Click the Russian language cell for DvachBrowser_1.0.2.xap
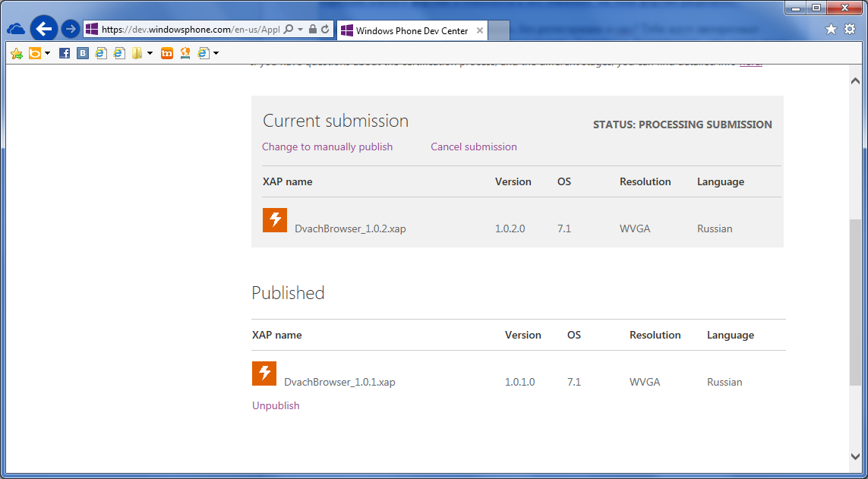The image size is (868, 479). 715,229
